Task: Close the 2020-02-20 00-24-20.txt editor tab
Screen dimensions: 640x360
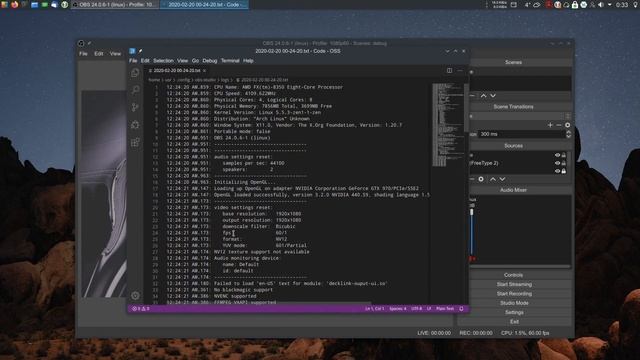Action: 204,71
